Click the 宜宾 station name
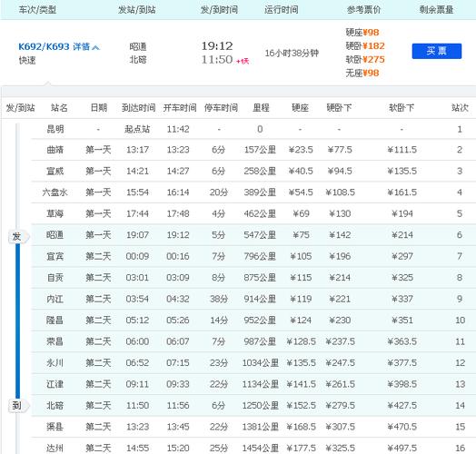This screenshot has width=476, height=454. (x=55, y=256)
